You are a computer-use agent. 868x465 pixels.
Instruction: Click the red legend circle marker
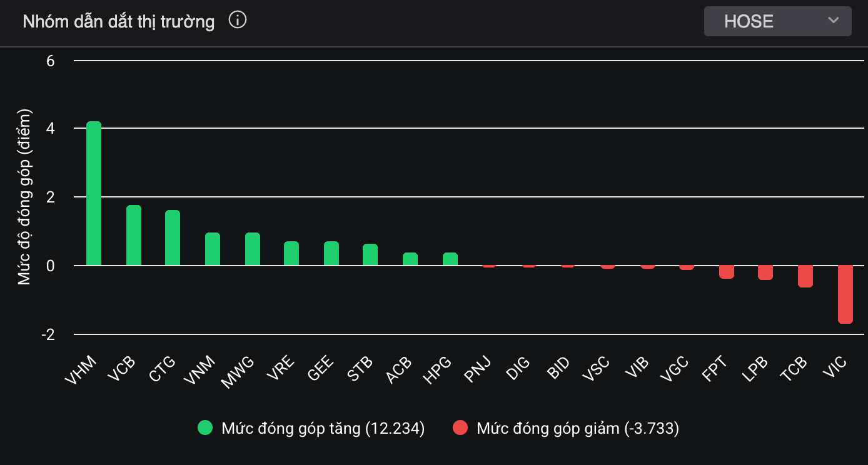coord(460,428)
